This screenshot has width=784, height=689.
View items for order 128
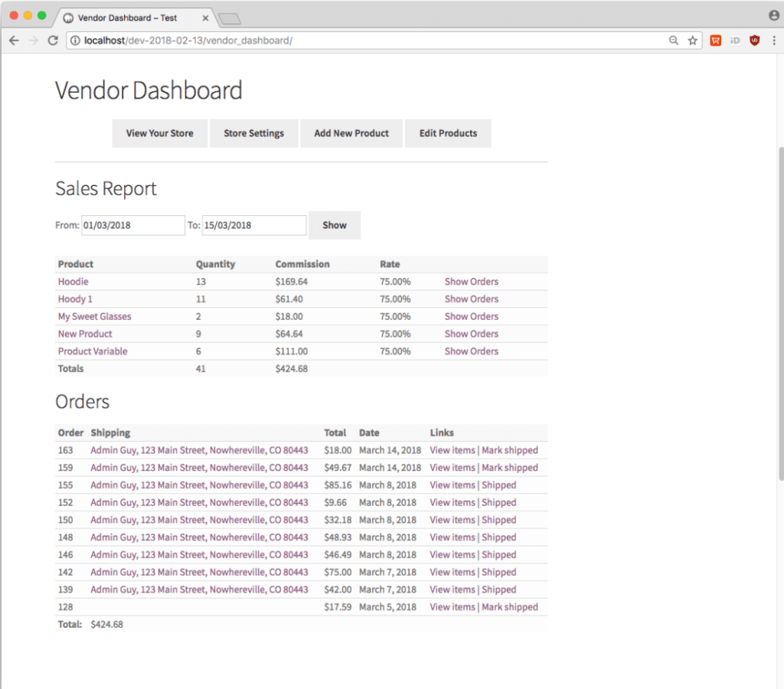(452, 606)
